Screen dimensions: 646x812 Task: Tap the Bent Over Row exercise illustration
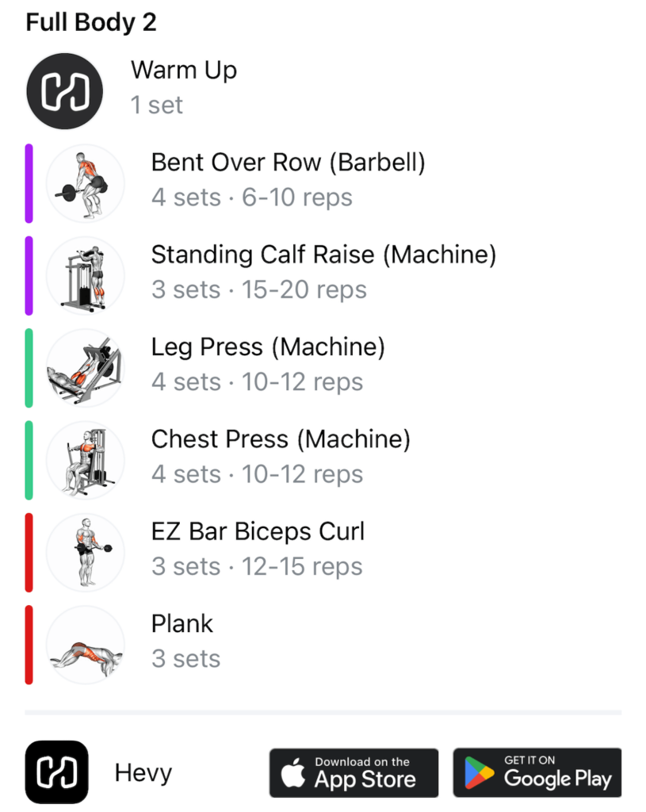point(85,183)
